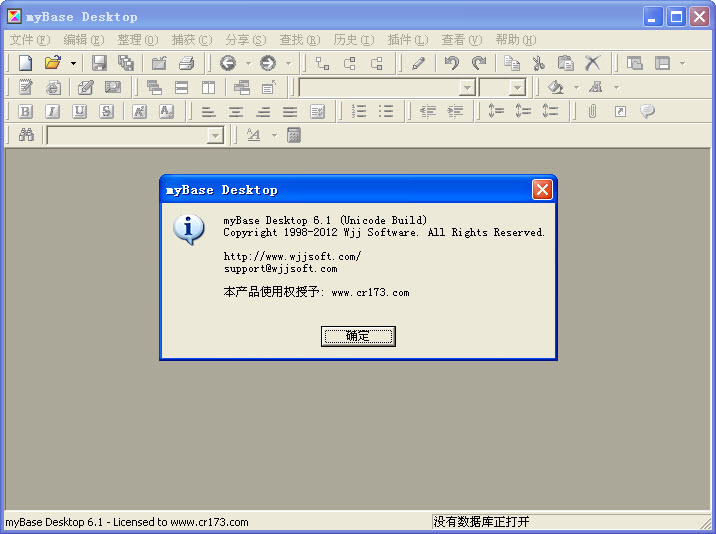Click the Paste clipboard icon

click(x=566, y=63)
